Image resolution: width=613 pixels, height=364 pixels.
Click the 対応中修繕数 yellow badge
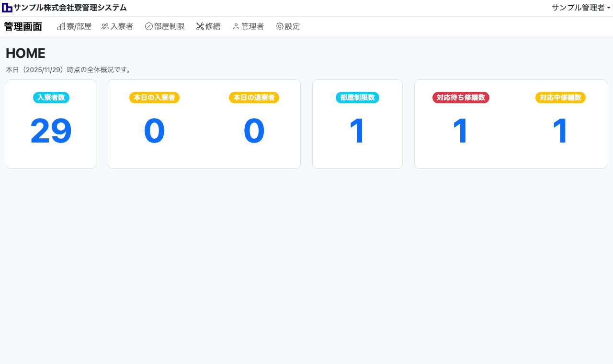(x=560, y=98)
